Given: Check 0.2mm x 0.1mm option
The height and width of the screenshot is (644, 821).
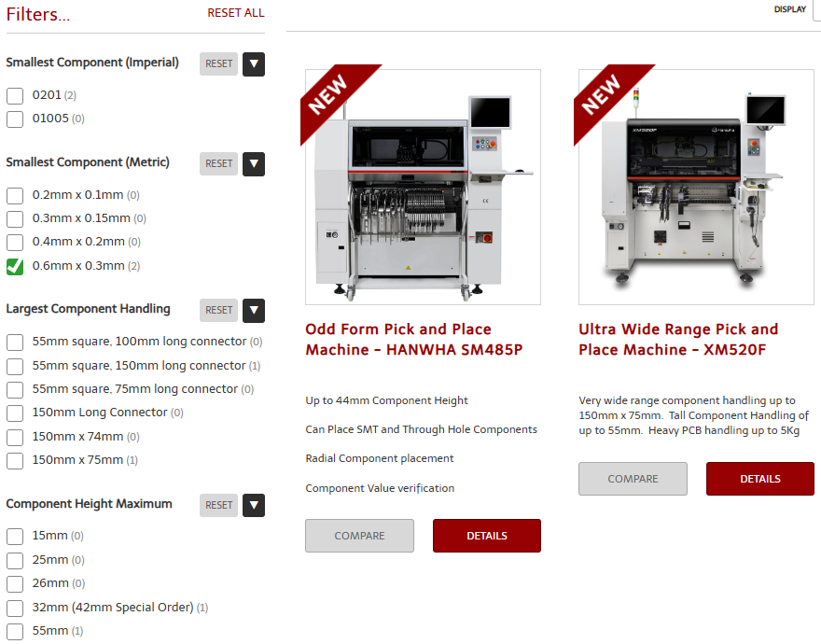Looking at the screenshot, I should point(15,195).
